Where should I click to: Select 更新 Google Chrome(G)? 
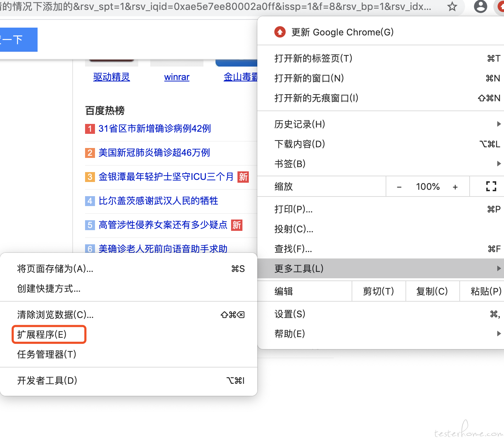[x=381, y=32]
